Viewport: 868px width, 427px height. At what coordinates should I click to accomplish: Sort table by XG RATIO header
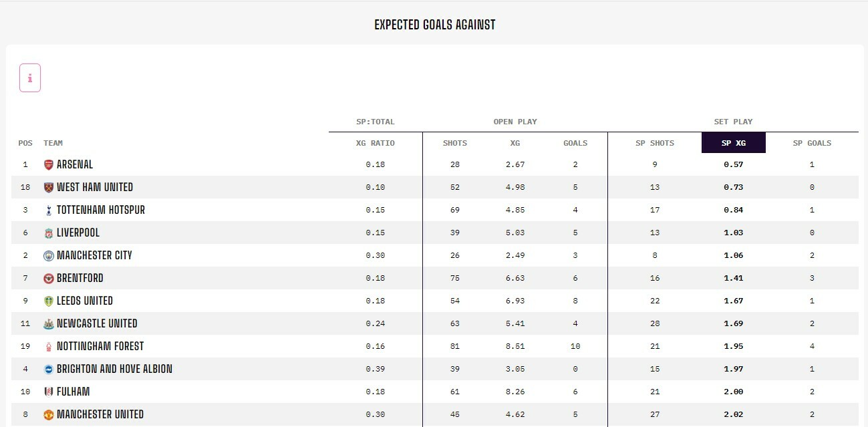click(375, 143)
